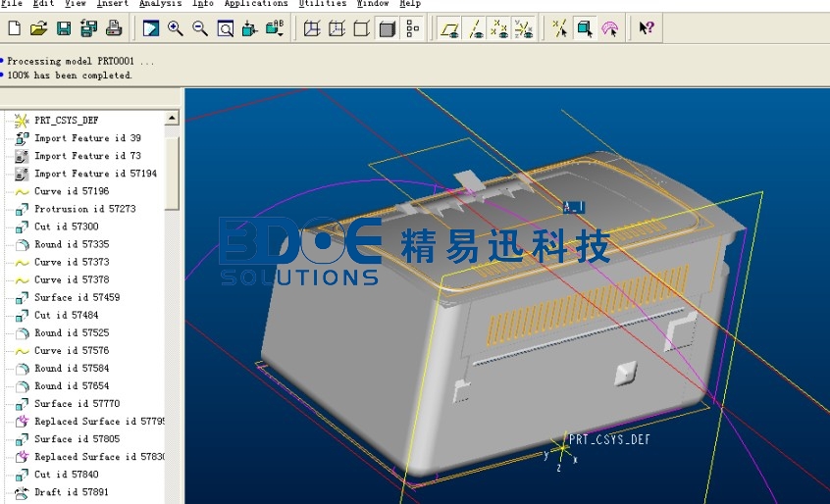Click the New file icon
Screen dimensions: 830x504
click(x=14, y=28)
